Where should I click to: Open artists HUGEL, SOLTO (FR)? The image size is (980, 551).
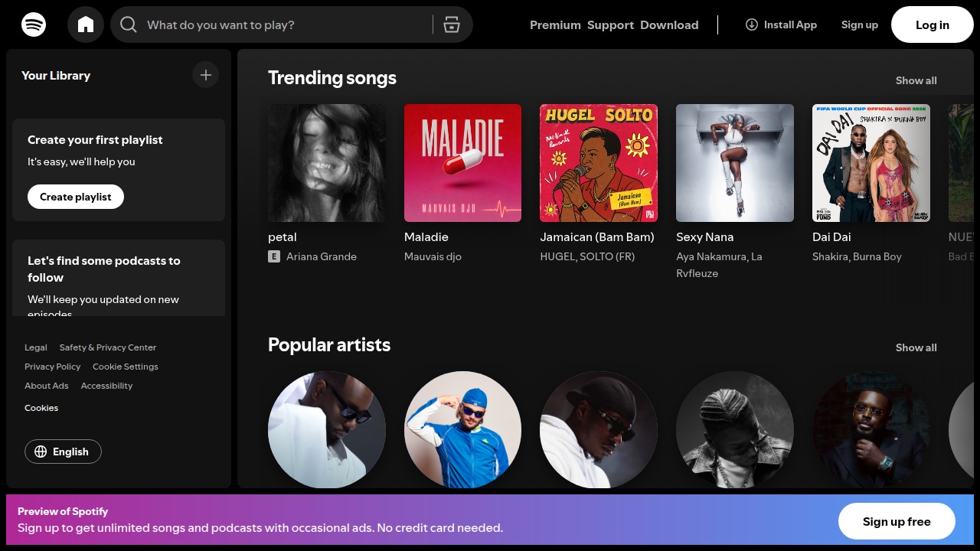pyautogui.click(x=587, y=256)
